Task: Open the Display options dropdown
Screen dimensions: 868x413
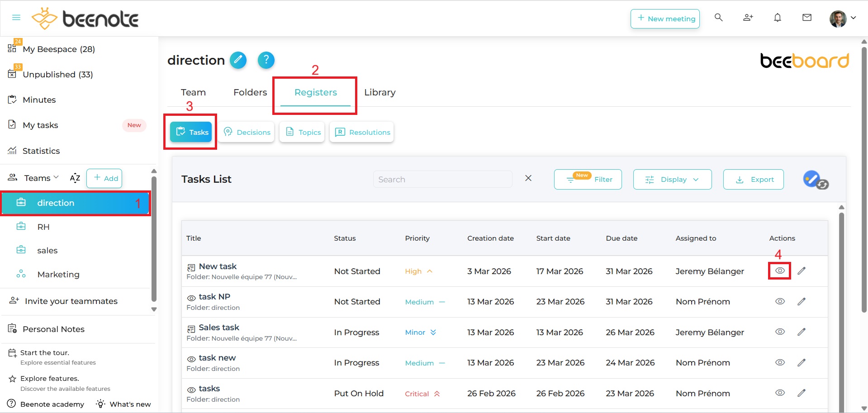Action: pyautogui.click(x=672, y=179)
